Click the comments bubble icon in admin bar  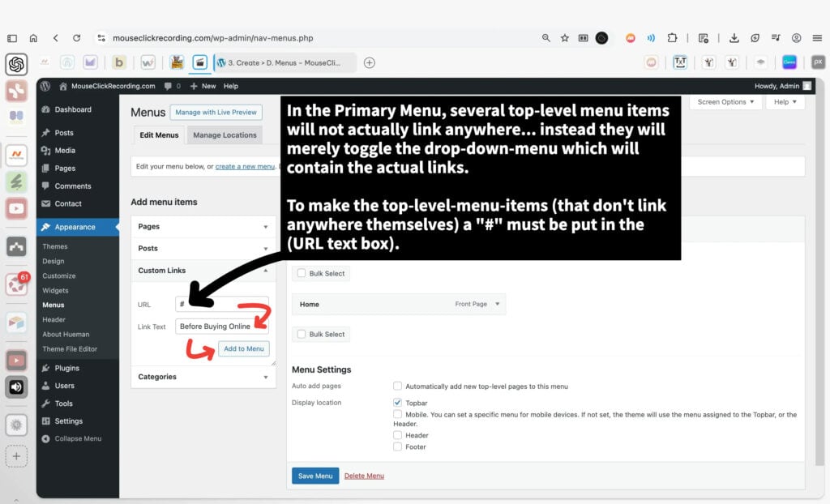(x=168, y=86)
